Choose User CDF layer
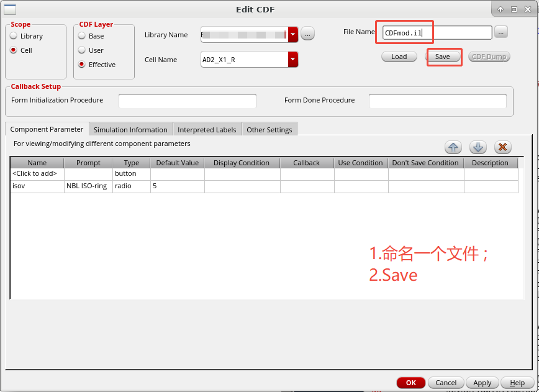The image size is (539, 392). pos(82,50)
